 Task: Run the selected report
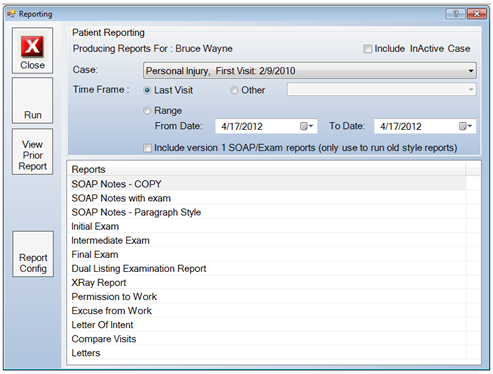(x=32, y=101)
